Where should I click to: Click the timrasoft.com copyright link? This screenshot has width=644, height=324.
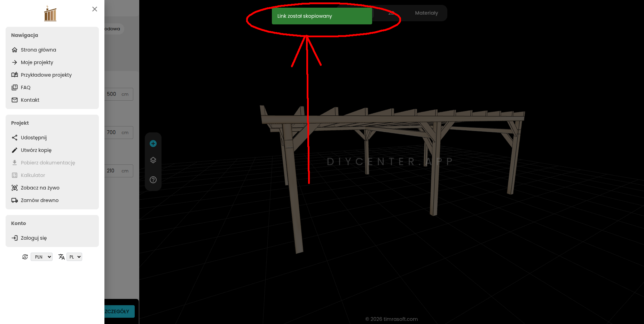pyautogui.click(x=391, y=319)
